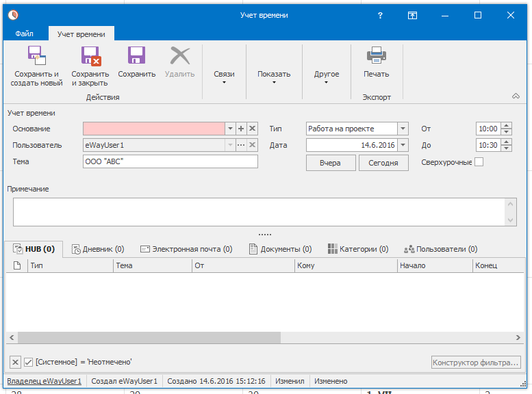Click in the Тема text field
Viewport: 532px width, 394px height.
[170, 161]
